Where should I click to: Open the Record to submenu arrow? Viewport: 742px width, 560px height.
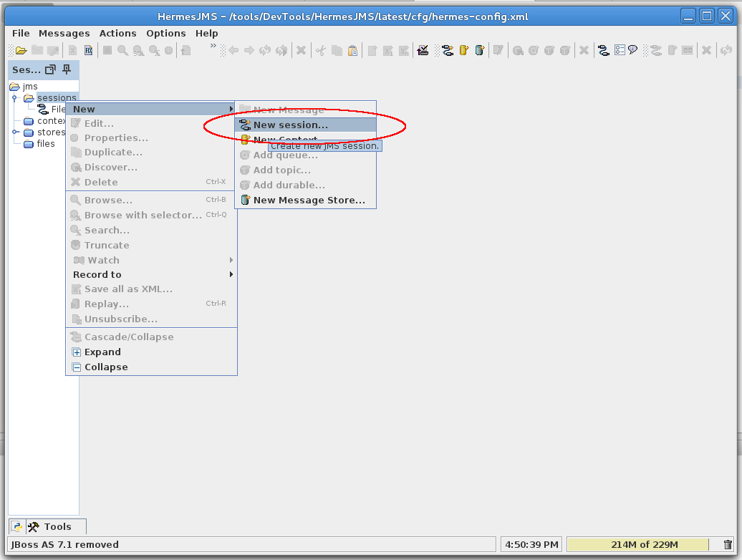(231, 274)
